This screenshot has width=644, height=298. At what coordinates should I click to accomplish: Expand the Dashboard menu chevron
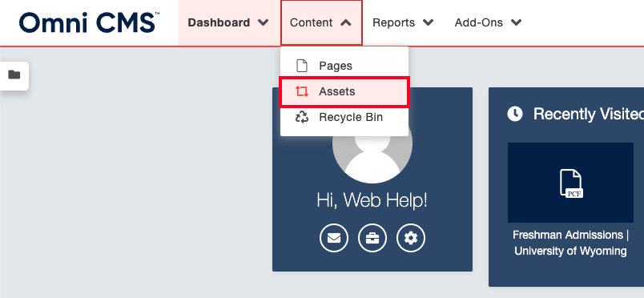[x=263, y=22]
